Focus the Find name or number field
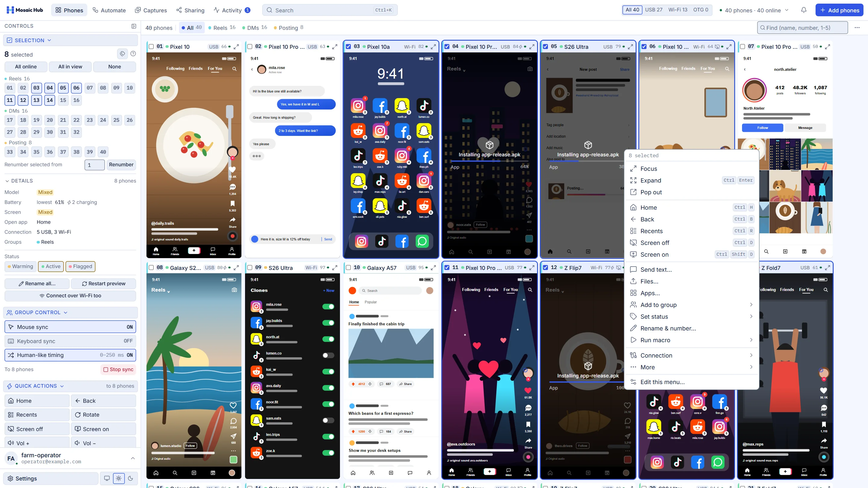868x488 pixels. pos(802,28)
